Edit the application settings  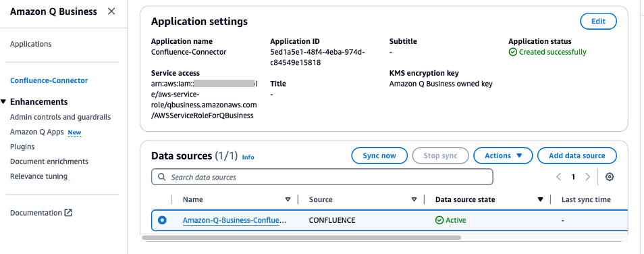[598, 22]
